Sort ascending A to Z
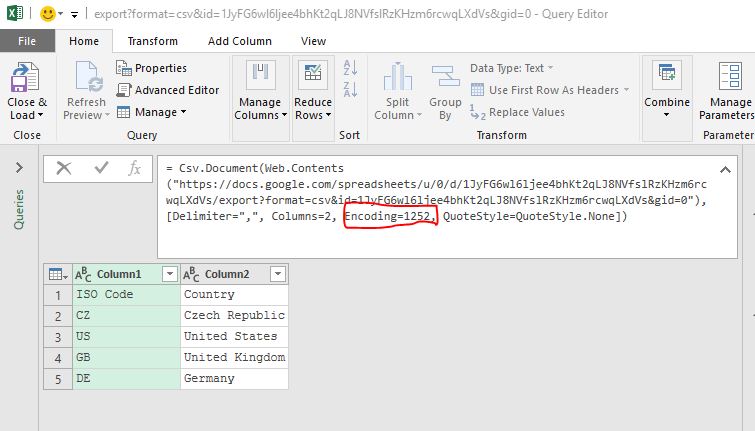This screenshot has height=431, width=755. click(350, 67)
